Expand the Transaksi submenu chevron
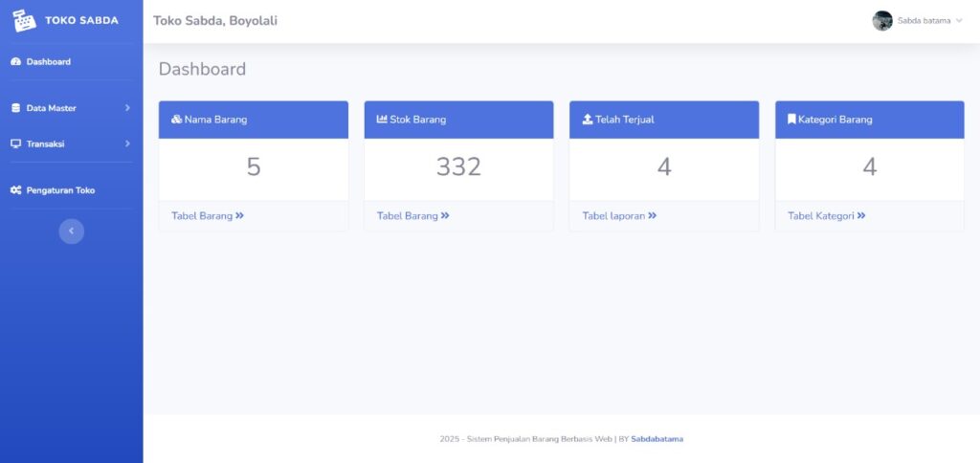The height and width of the screenshot is (463, 980). click(127, 143)
